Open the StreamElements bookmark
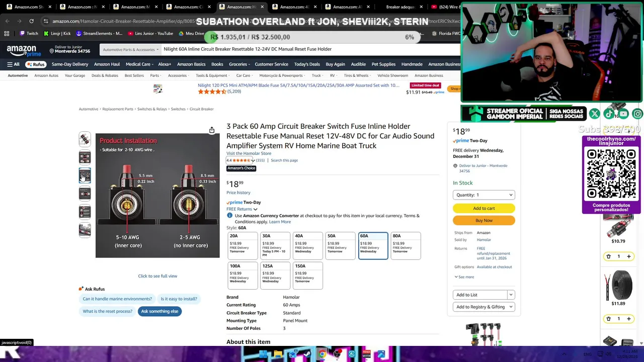Screen dimensions: 644x362 (99, 34)
